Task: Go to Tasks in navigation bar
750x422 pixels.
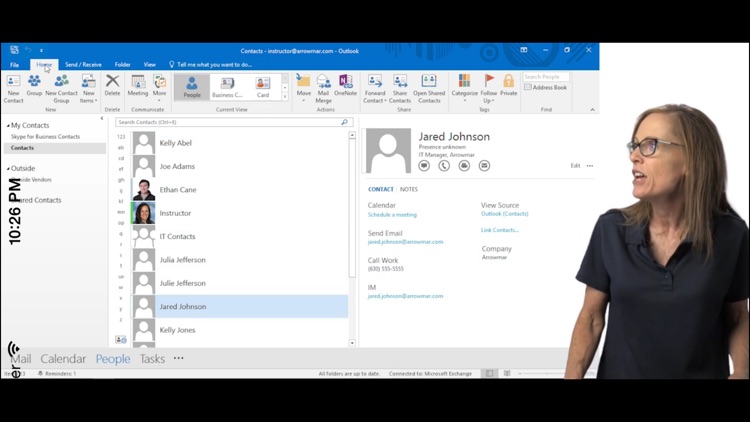Action: [x=152, y=359]
